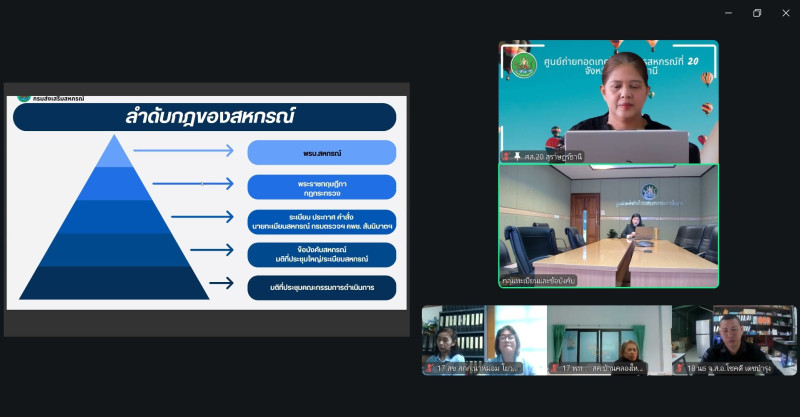Select the 17 พท participant video tile
Image resolution: width=800 pixels, height=417 pixels.
(x=609, y=338)
